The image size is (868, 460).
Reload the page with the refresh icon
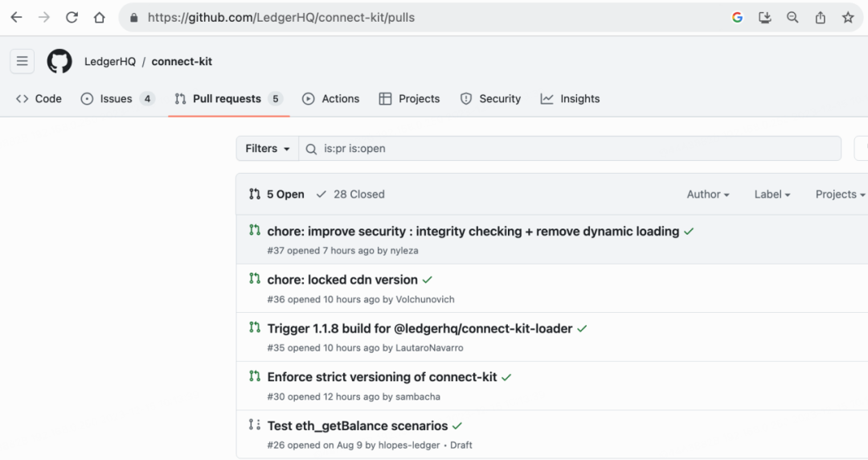[72, 17]
